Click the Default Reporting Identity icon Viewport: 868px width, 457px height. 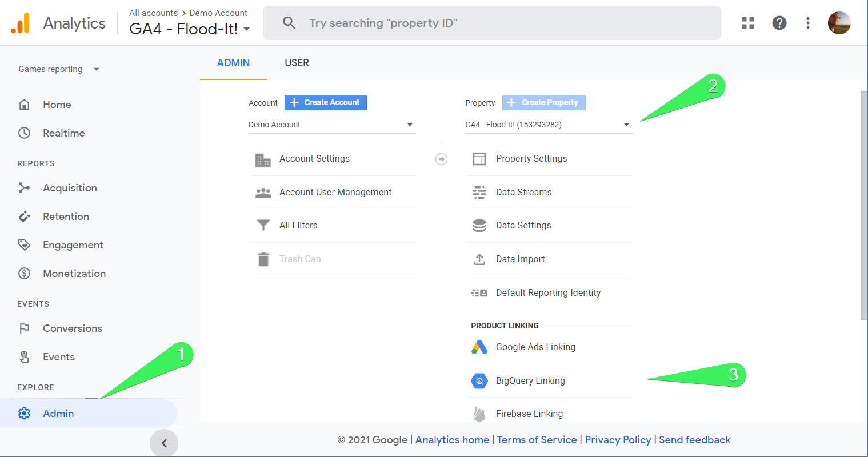point(479,293)
